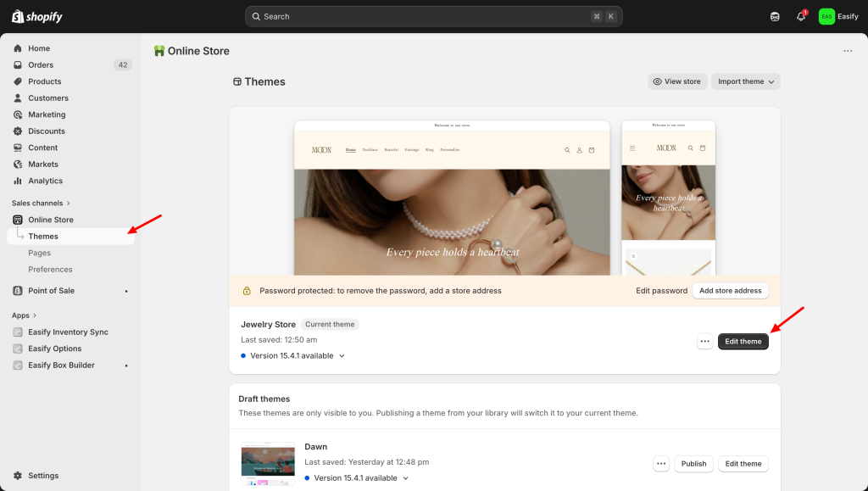The height and width of the screenshot is (491, 868).
Task: Click Edit theme for Jewelry Store
Action: coord(743,342)
